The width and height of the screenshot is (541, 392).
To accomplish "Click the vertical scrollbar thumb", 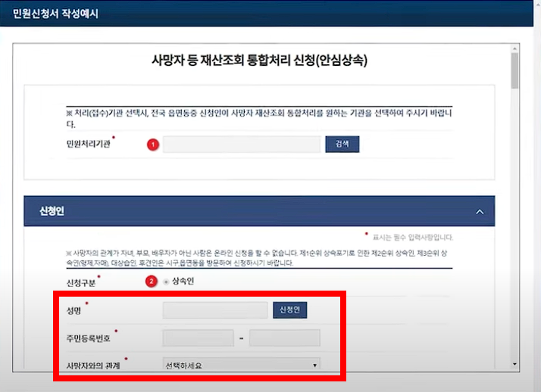I will click(x=514, y=70).
